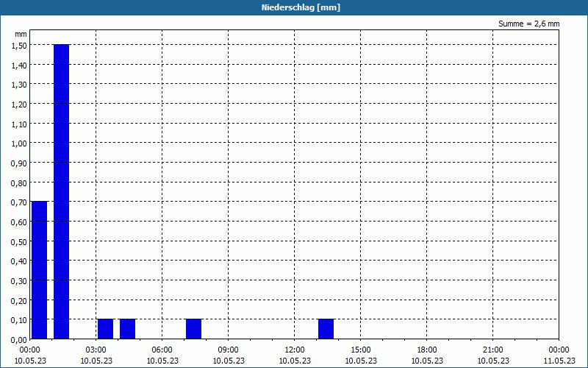Select the 0,70 mm bar at midnight
Viewport: 588px width, 368px height.
click(40, 270)
